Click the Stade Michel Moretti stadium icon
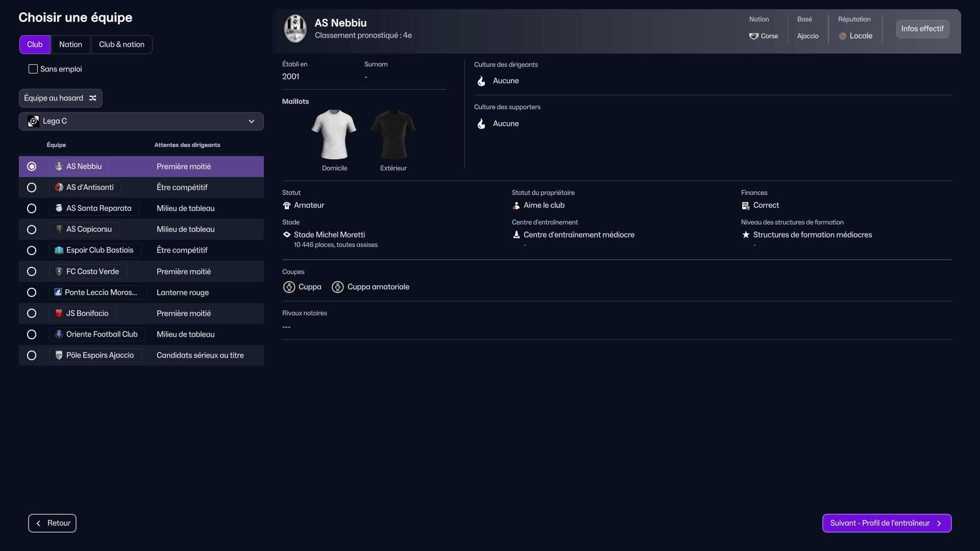980x551 pixels. (x=287, y=235)
